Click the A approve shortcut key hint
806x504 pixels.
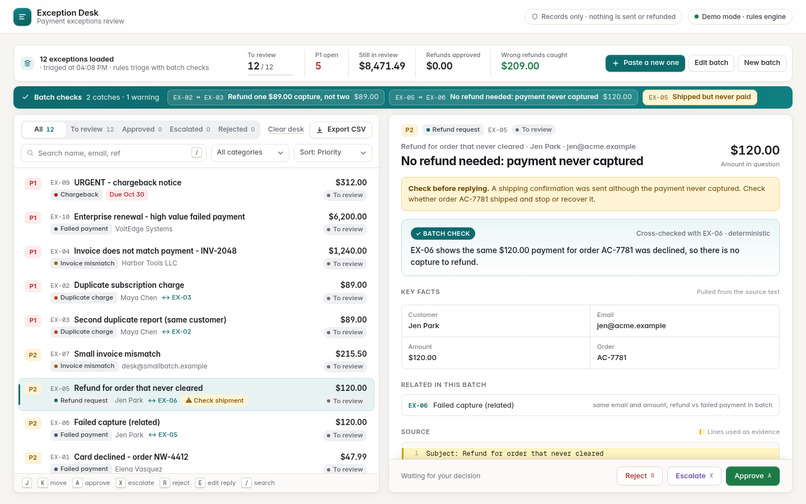tap(77, 483)
